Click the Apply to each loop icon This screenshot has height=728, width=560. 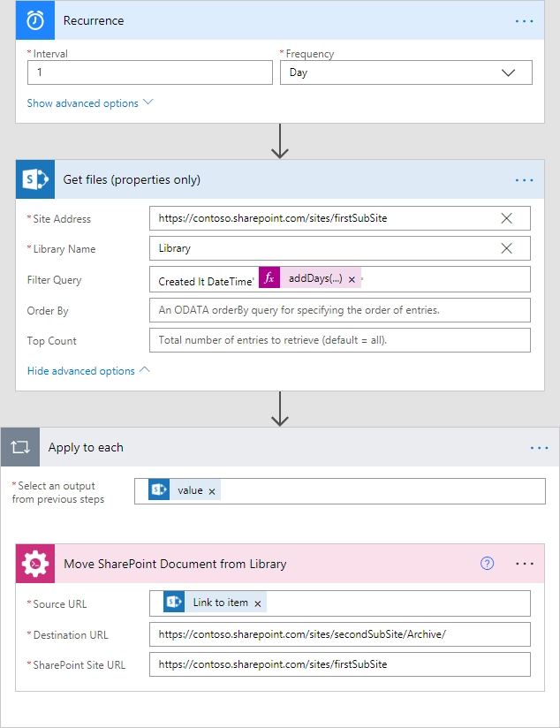[20, 447]
